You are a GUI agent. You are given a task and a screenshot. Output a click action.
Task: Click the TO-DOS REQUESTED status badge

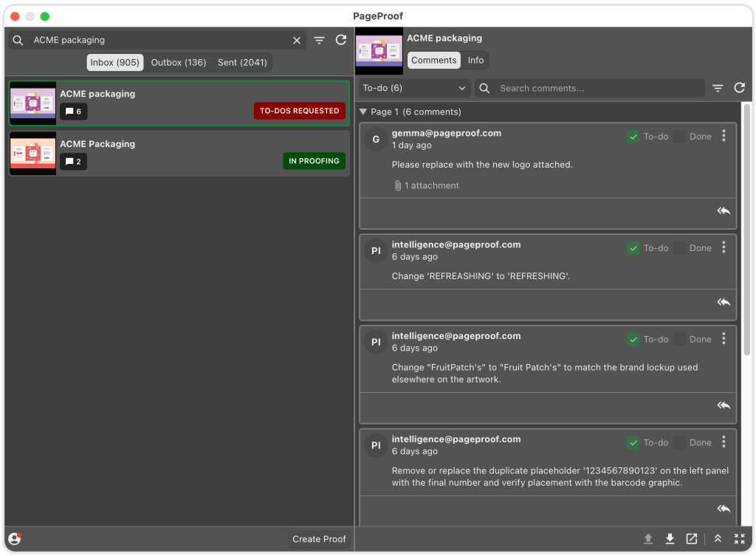(300, 111)
